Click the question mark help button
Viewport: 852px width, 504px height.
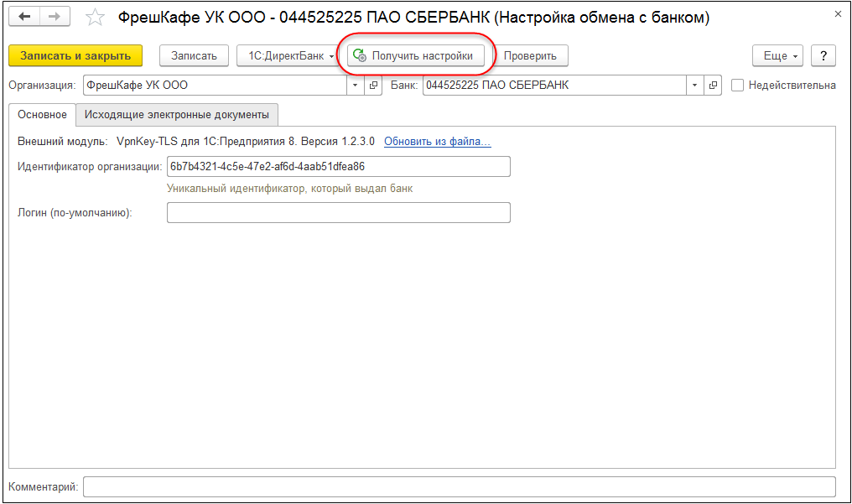click(823, 55)
